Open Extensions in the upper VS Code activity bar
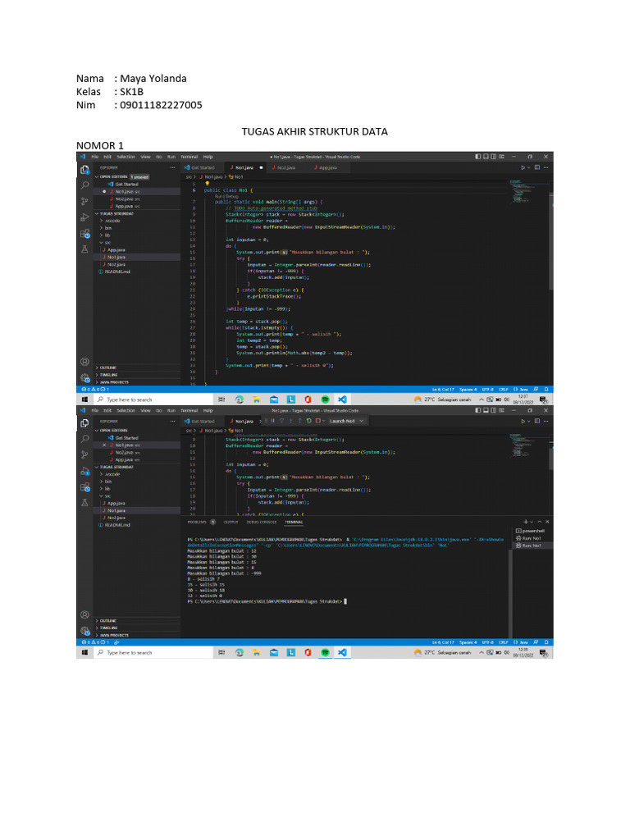Screen dimensions: 630x840 [84, 234]
